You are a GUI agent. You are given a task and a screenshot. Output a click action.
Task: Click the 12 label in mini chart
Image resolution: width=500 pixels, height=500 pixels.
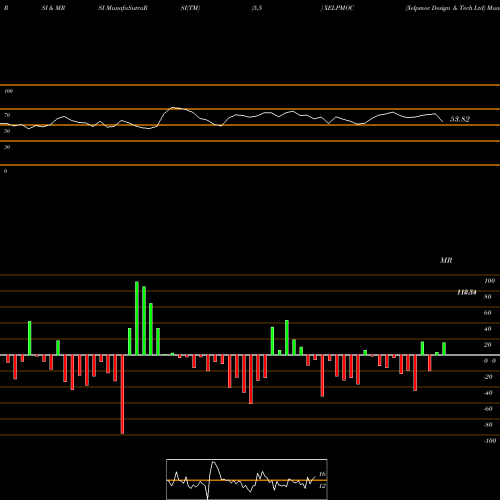click(322, 486)
